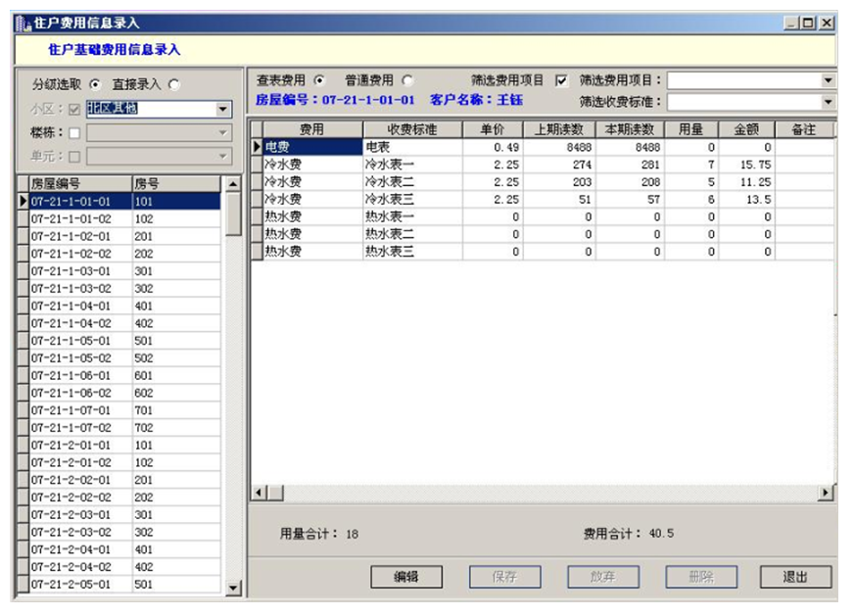Toggle the 筛选费用项目 checkbox
The image size is (854, 616).
point(561,80)
